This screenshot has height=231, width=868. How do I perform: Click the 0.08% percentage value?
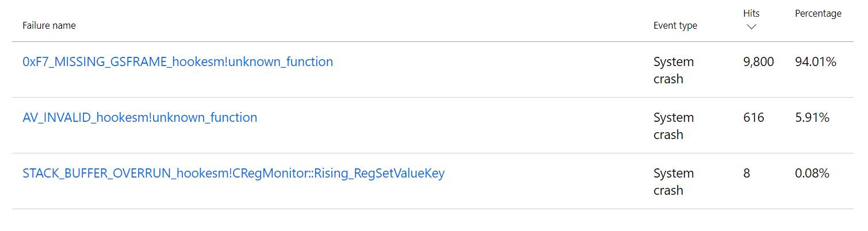coord(812,173)
